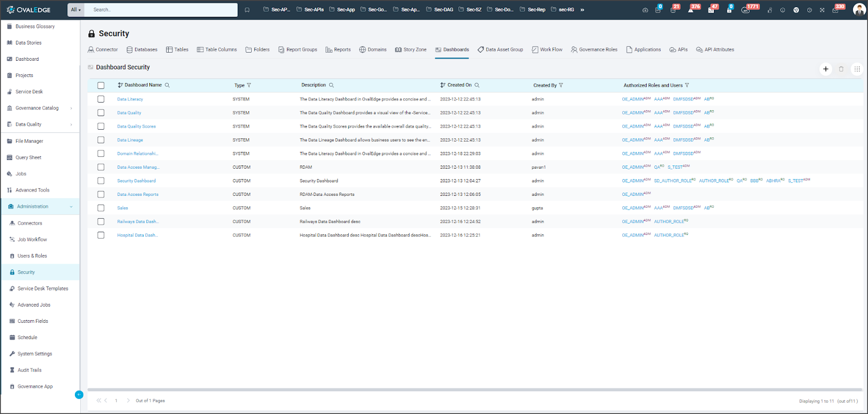Open the Report Groups tab

(298, 49)
